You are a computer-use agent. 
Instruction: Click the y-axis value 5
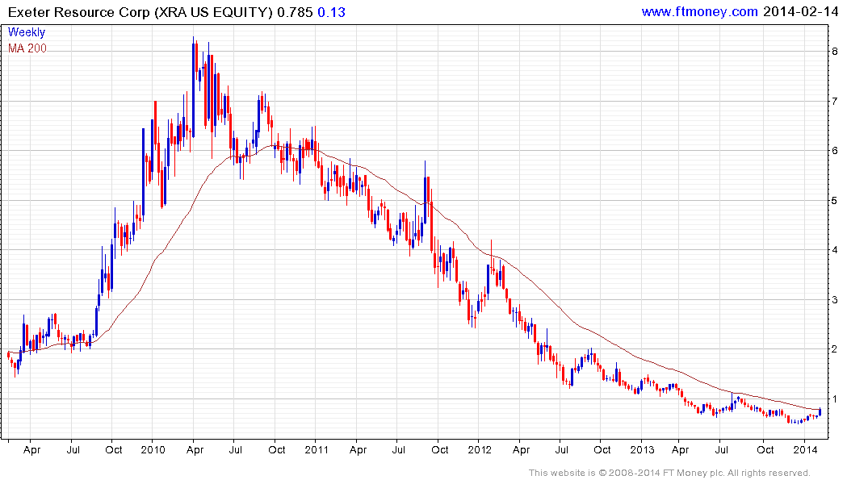tap(834, 200)
